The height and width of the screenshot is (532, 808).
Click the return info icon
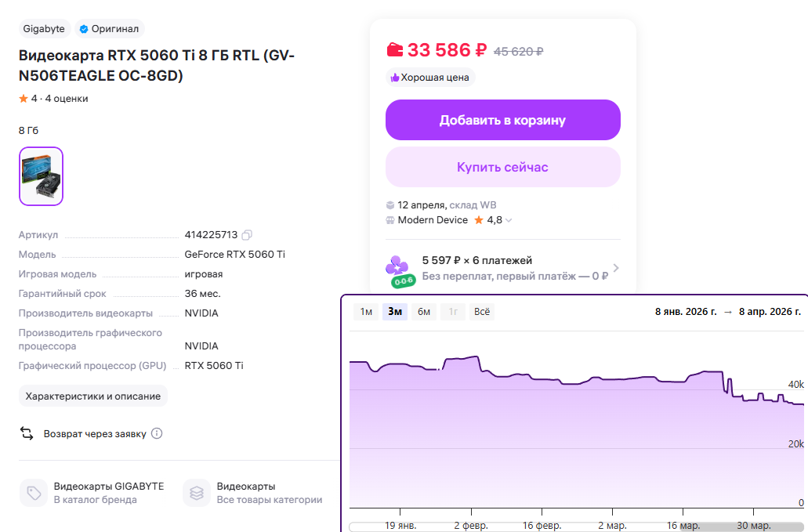click(x=157, y=433)
